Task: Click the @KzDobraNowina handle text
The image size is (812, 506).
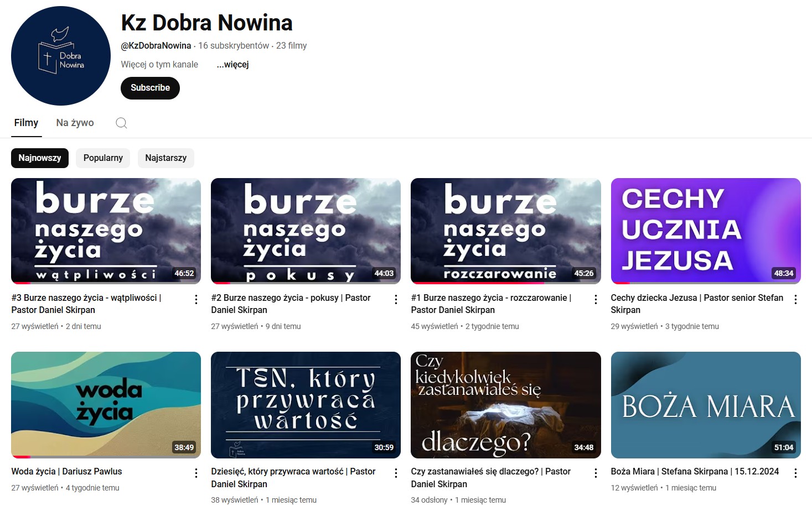Action: [156, 46]
